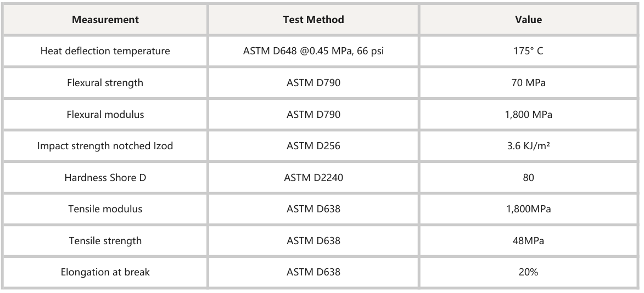Select the Heat deflection temperature cell
Image resolution: width=644 pixels, height=293 pixels.
click(105, 51)
